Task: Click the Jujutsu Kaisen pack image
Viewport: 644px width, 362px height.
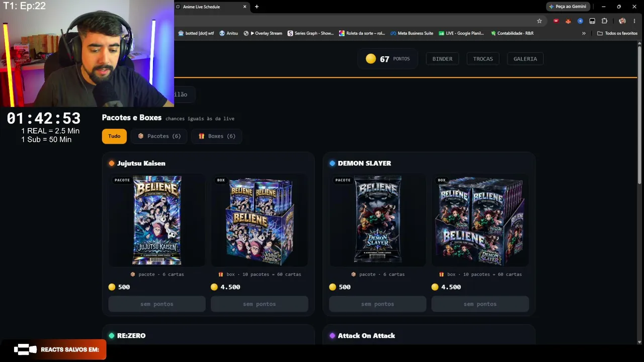Action: pyautogui.click(x=157, y=220)
